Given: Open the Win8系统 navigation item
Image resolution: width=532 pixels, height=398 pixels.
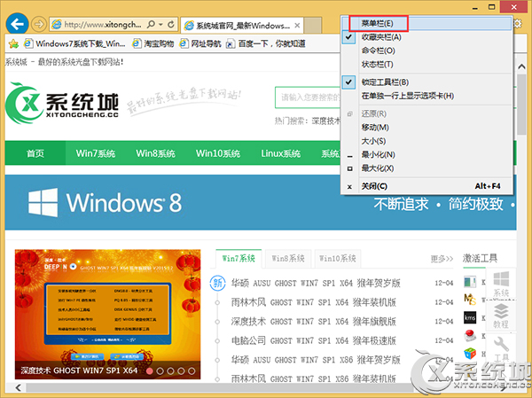Looking at the screenshot, I should click(155, 153).
